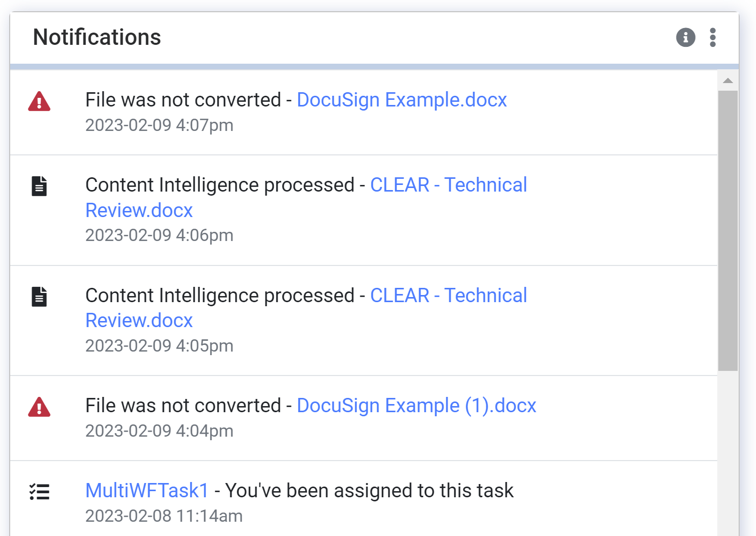Click warning icon for DocuSign Example.docx
Screen dimensions: 756x536
tap(39, 101)
